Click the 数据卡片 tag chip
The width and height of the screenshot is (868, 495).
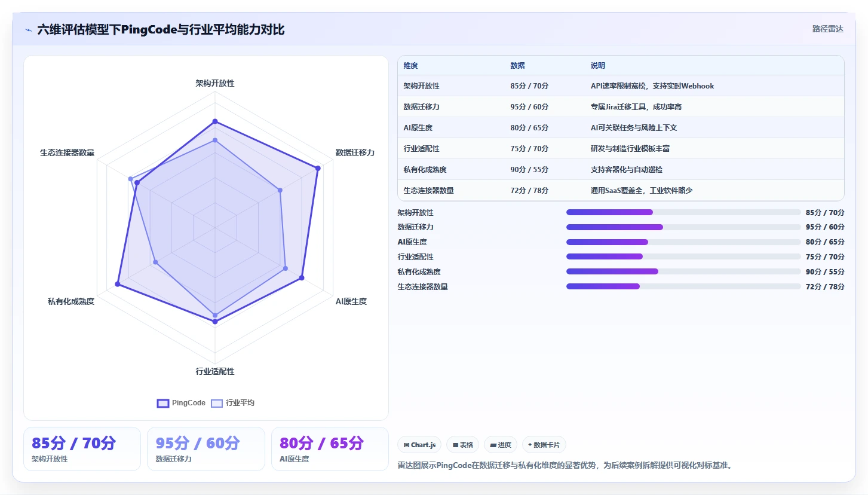click(544, 445)
